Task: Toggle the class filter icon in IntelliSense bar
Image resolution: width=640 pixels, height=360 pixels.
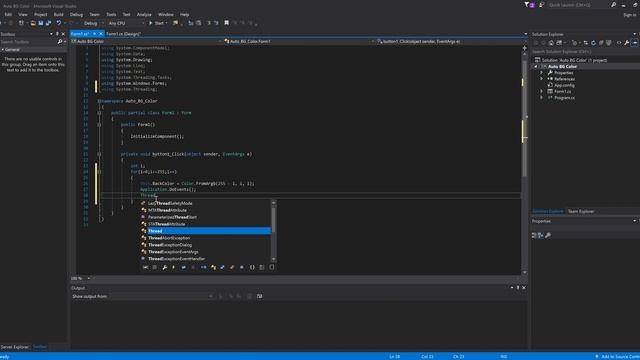Action: (213, 267)
